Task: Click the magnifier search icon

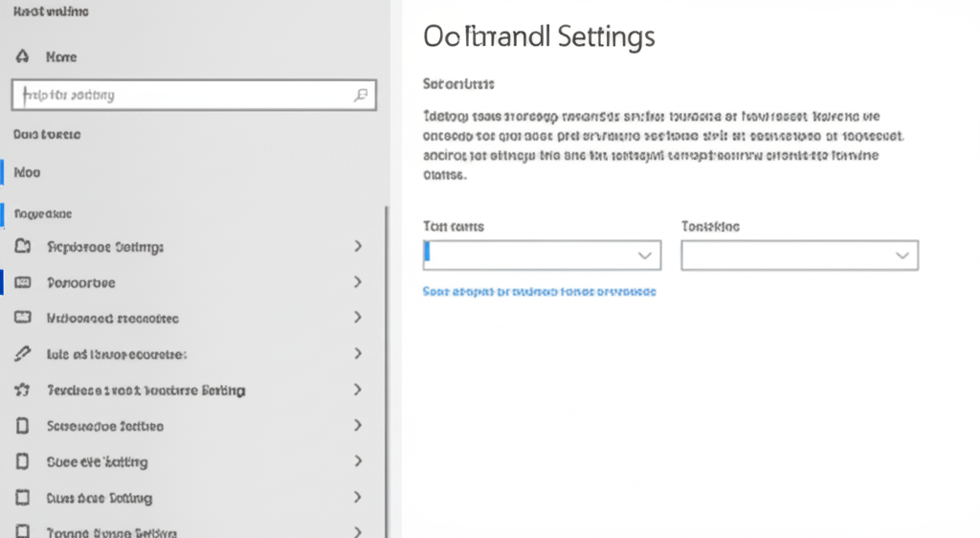Action: pos(361,95)
